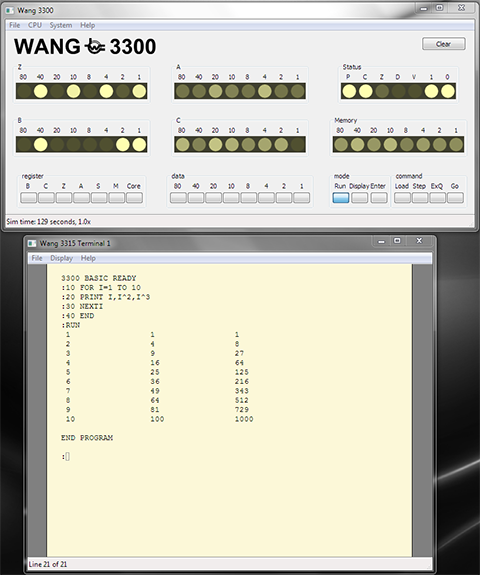Screen dimensions: 480x575
Task: Toggle the Z register switch
Action: 64,198
